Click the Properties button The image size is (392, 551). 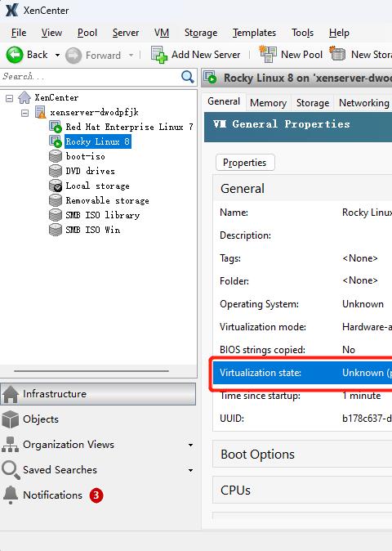tap(245, 163)
